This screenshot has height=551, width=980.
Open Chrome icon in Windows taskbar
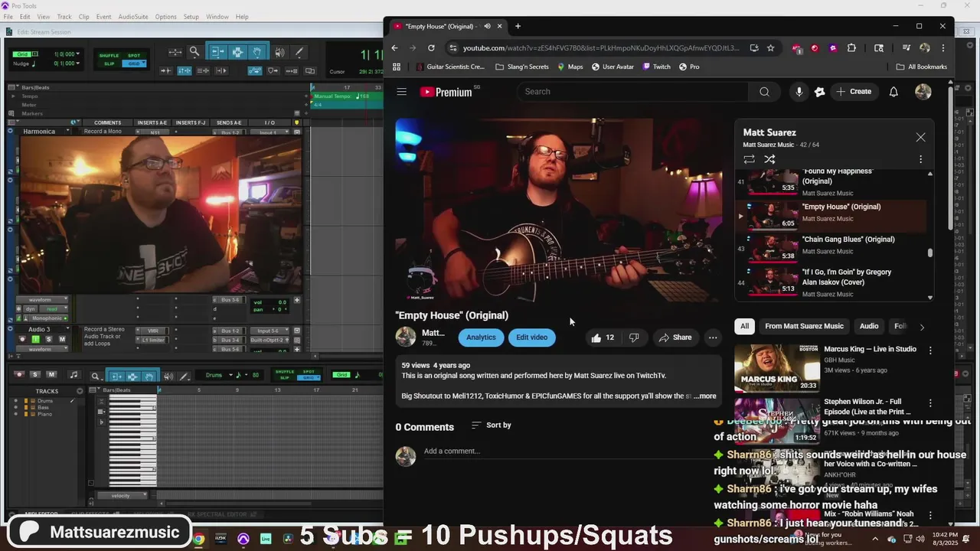[x=198, y=539]
